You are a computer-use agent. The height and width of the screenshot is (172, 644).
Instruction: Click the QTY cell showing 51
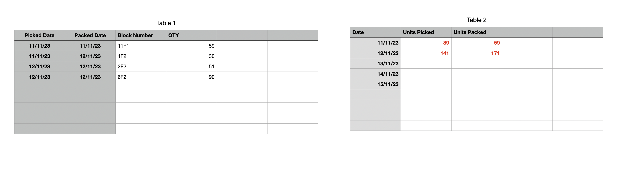point(191,67)
